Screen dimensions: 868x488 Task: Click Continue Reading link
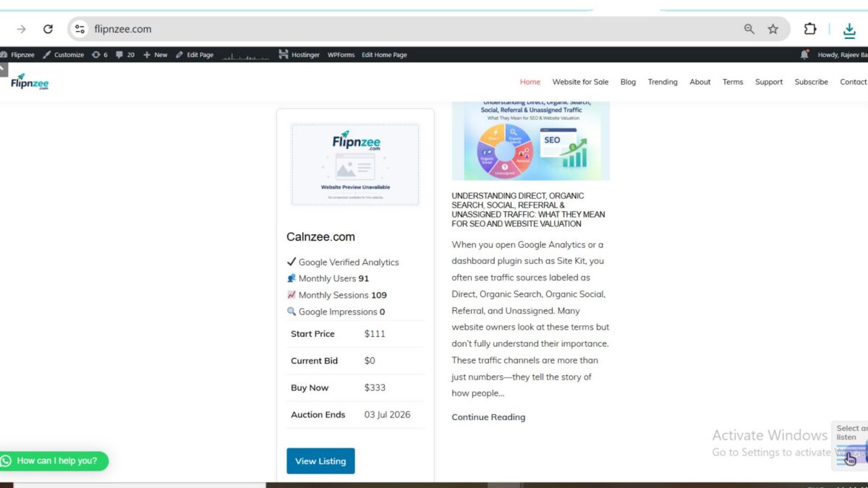[x=488, y=417]
